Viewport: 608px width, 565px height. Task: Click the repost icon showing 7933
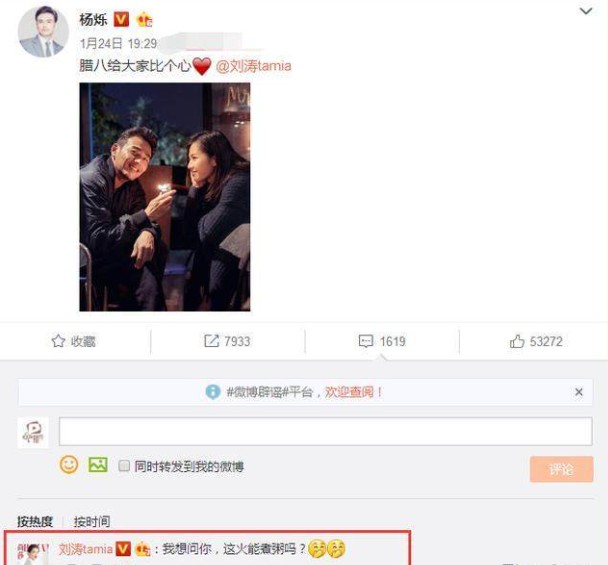point(211,341)
